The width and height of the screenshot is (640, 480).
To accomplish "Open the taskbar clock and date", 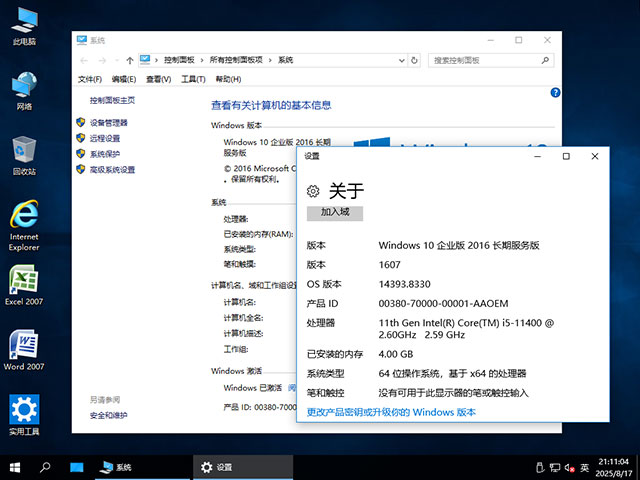I will 614,468.
